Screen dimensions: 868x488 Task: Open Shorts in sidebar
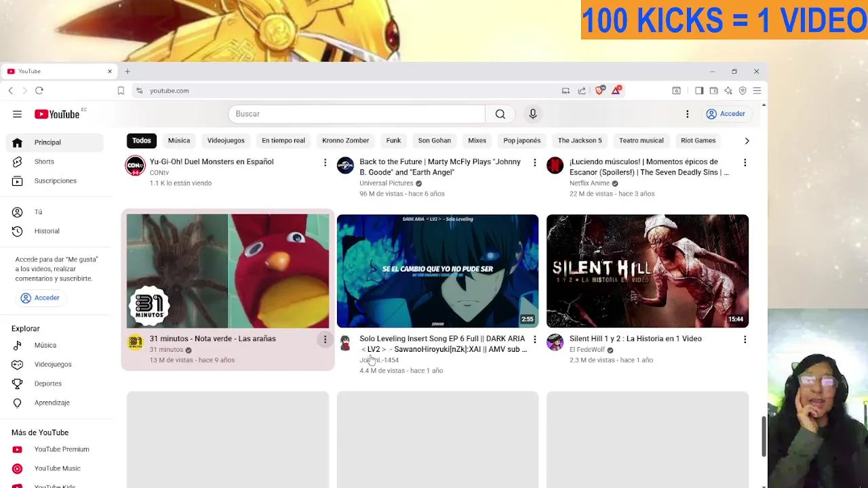pos(55,161)
